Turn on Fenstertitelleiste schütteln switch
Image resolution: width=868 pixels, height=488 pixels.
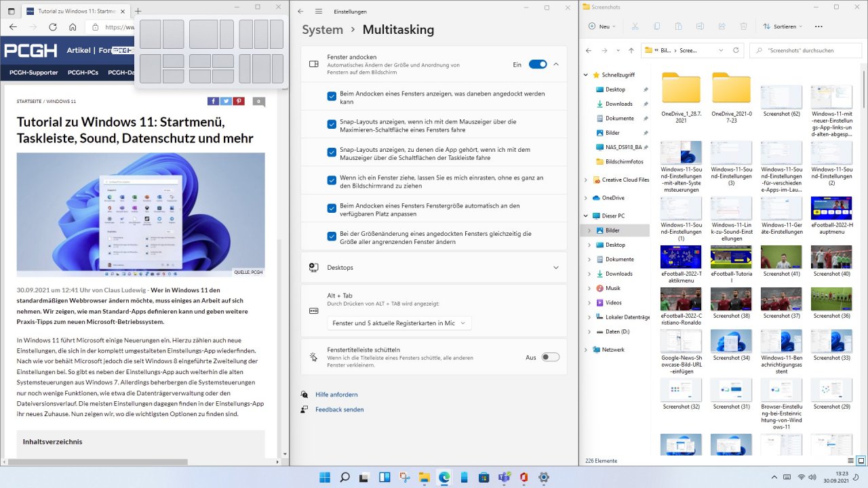(550, 357)
